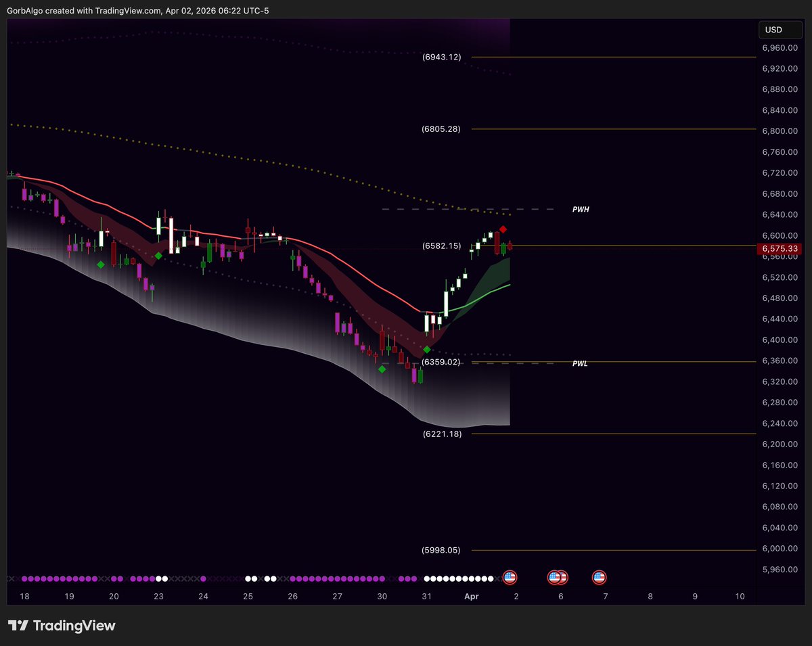Click the 6,960.00 price axis label
812x646 pixels.
click(x=780, y=48)
